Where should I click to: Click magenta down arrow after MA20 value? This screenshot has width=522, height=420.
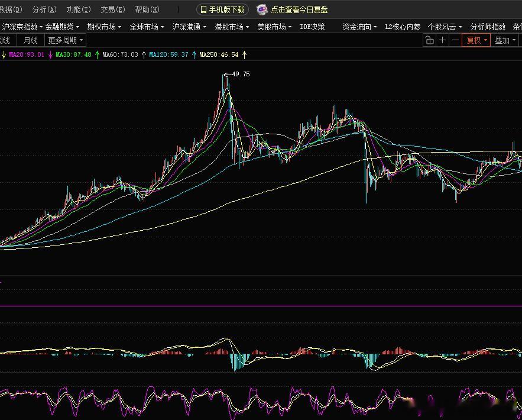(50, 54)
